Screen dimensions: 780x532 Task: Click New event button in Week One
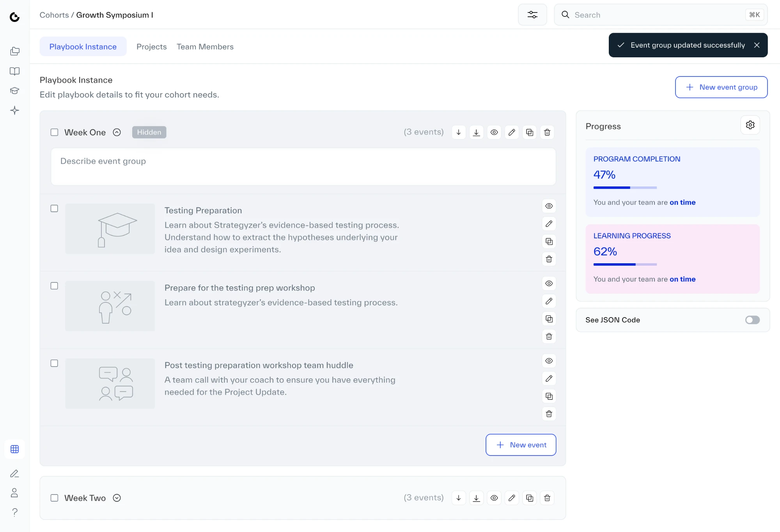click(x=521, y=445)
